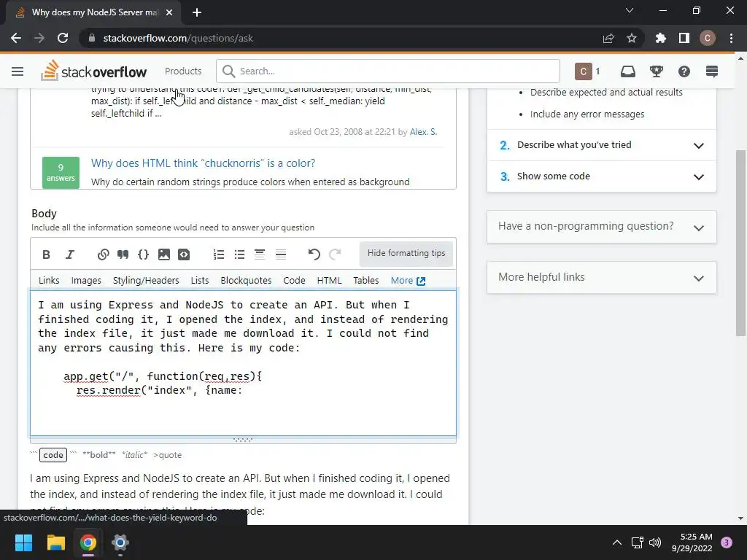The height and width of the screenshot is (560, 747).
Task: Reload the current page
Action: point(63,38)
